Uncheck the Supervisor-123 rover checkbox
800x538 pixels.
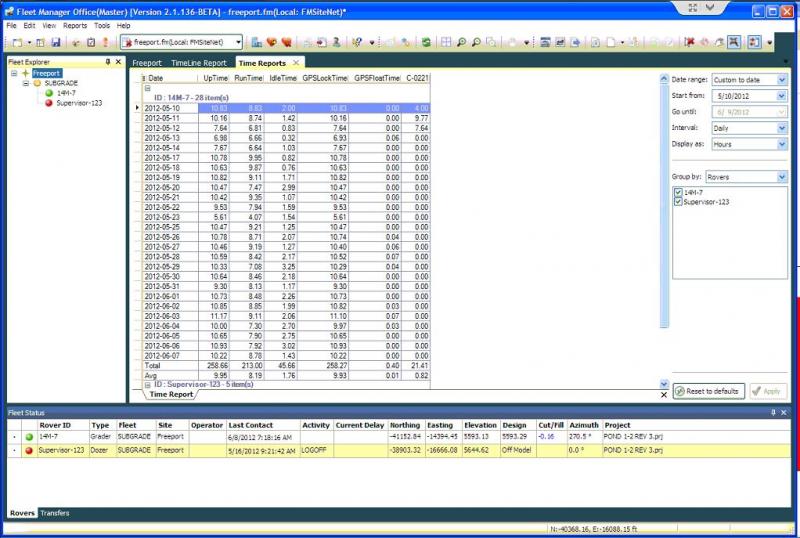click(680, 201)
